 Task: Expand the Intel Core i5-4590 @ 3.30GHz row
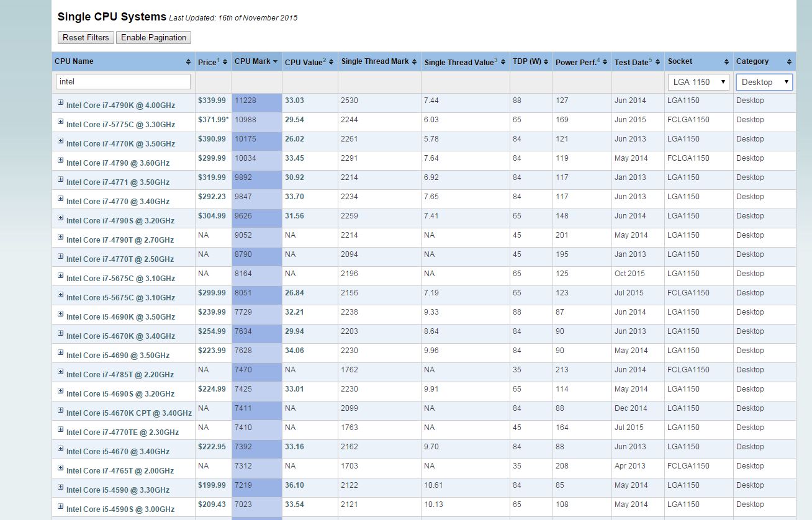point(61,487)
